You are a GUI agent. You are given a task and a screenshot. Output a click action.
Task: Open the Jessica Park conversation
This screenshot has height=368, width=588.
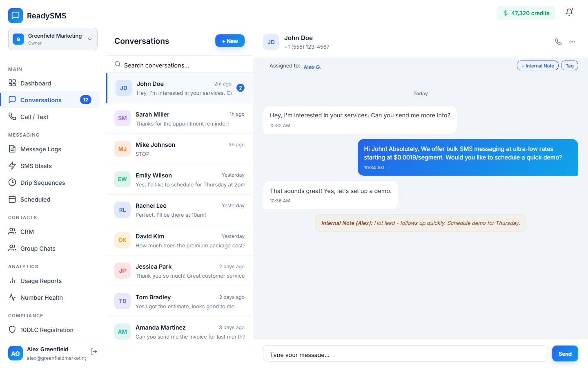180,271
